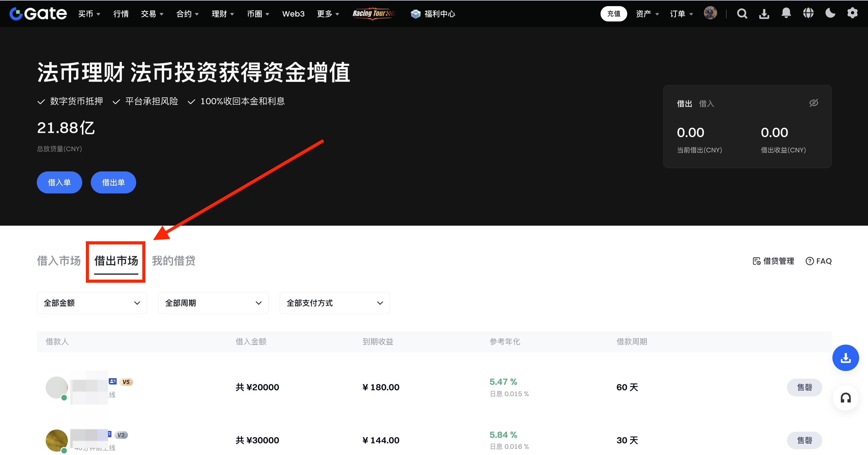
Task: Open the settings gear icon
Action: point(852,13)
